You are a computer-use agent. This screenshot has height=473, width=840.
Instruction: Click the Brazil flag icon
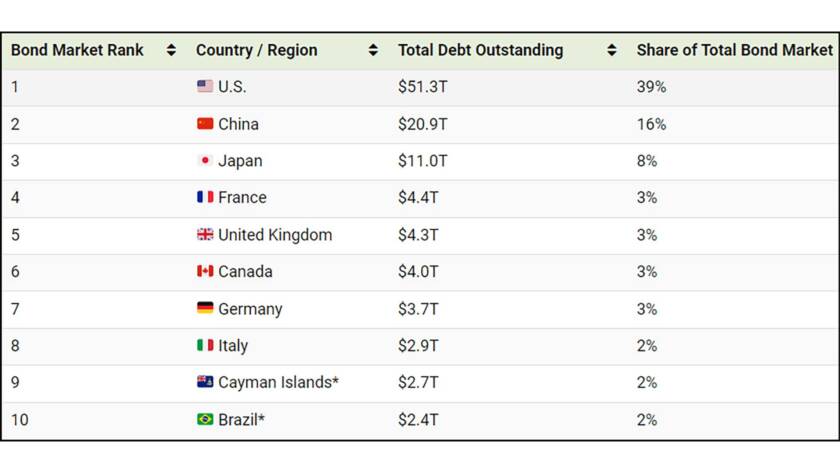coord(205,419)
